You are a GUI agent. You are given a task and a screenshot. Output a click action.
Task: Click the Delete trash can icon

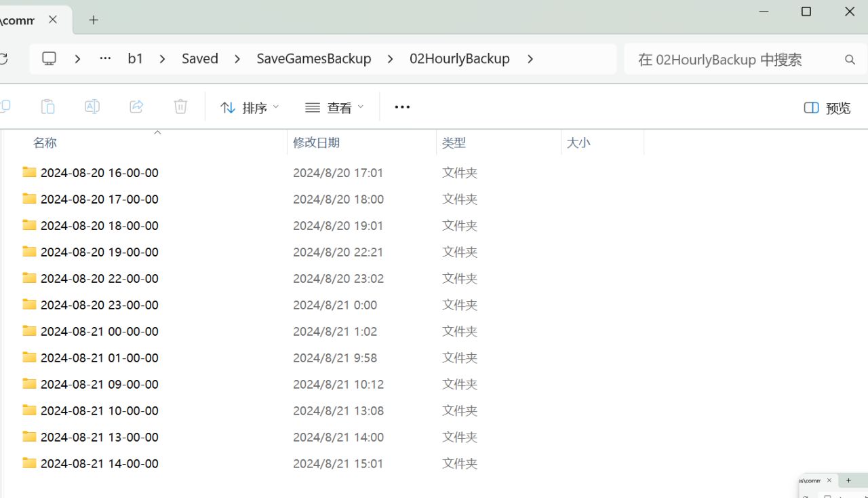[x=180, y=107]
